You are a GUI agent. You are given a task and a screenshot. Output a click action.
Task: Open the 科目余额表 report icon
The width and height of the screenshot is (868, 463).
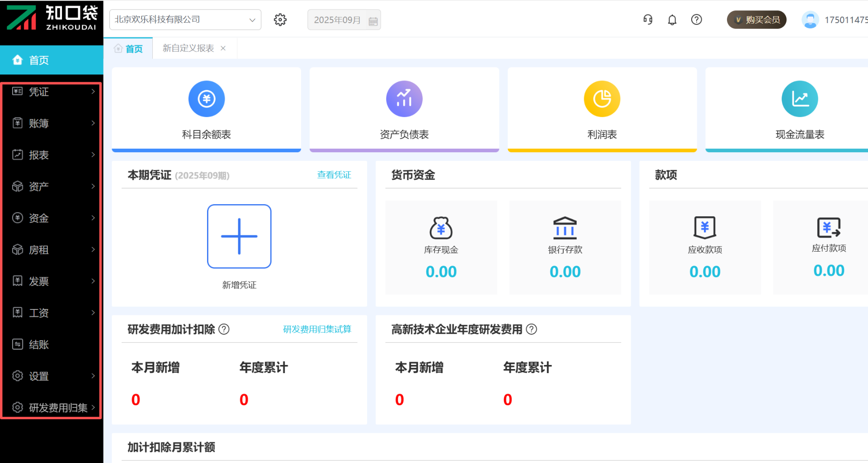206,99
